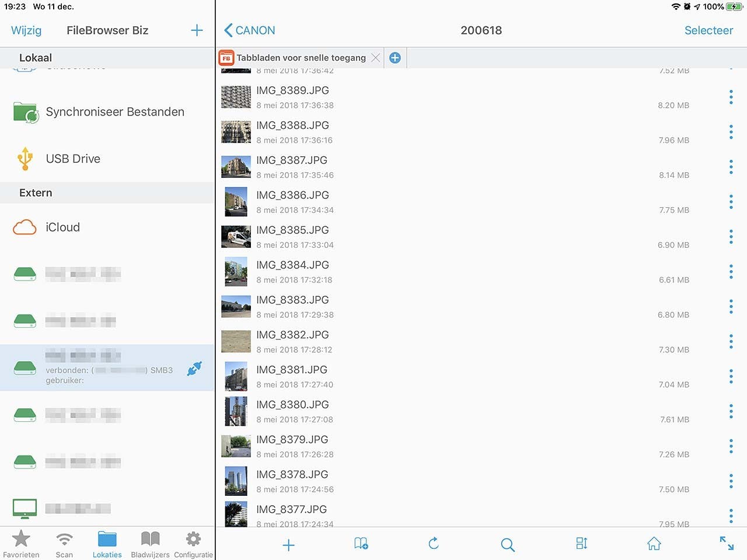Add bookmark using the bottom toolbar icon
The height and width of the screenshot is (560, 747).
(361, 544)
